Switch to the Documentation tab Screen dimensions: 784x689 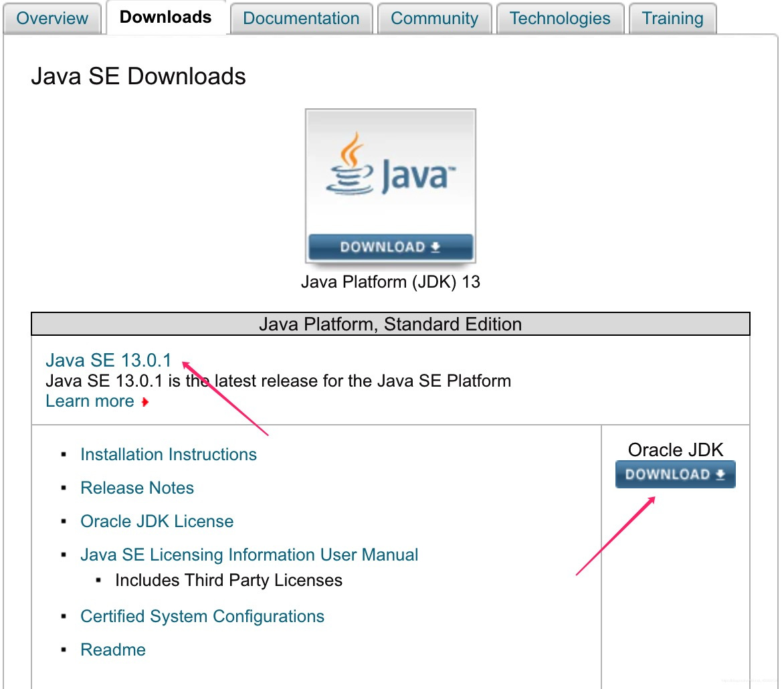click(x=301, y=19)
